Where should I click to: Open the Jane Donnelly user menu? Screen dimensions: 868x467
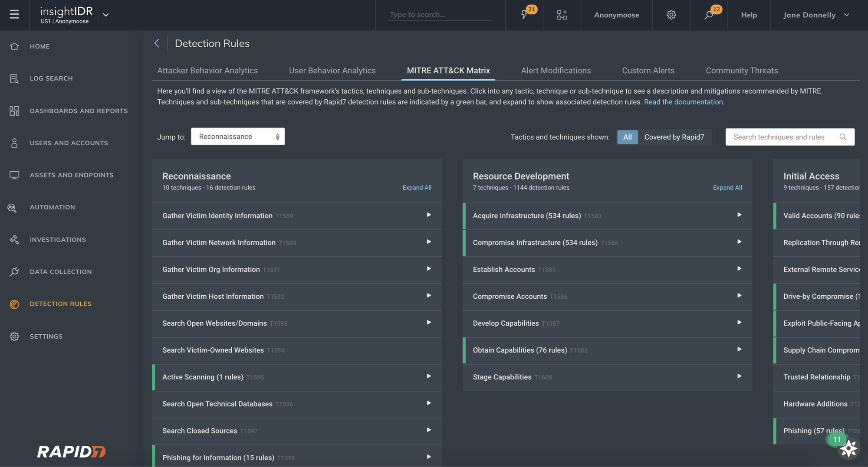[x=816, y=15]
